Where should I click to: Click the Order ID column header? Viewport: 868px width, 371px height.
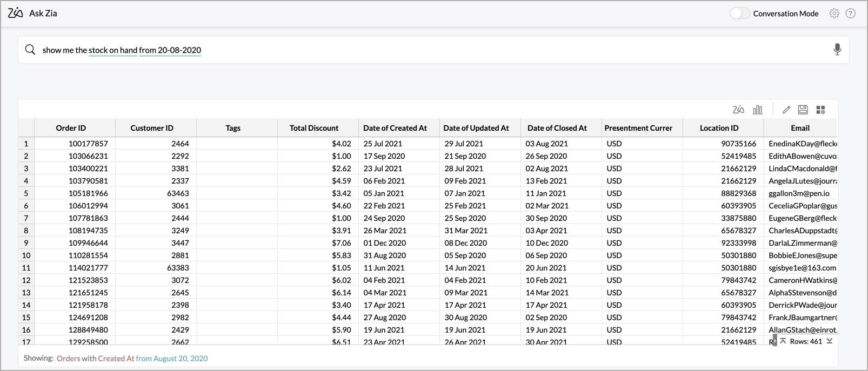(x=71, y=128)
